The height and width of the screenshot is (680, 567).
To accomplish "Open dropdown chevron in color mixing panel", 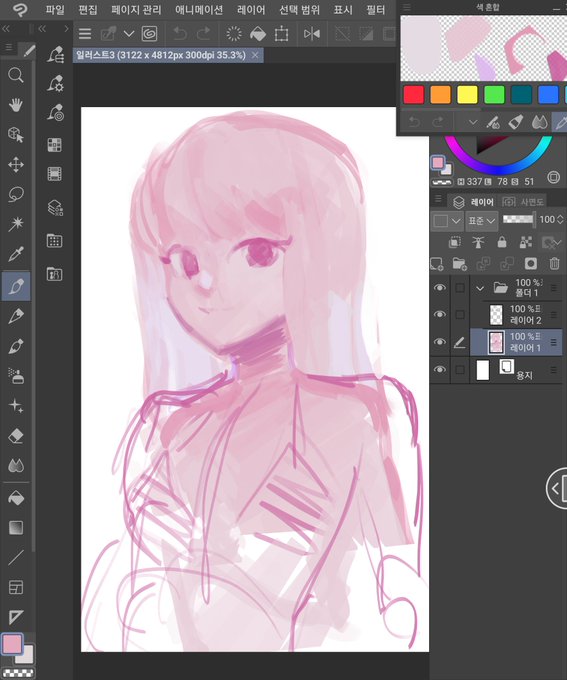I will click(473, 123).
